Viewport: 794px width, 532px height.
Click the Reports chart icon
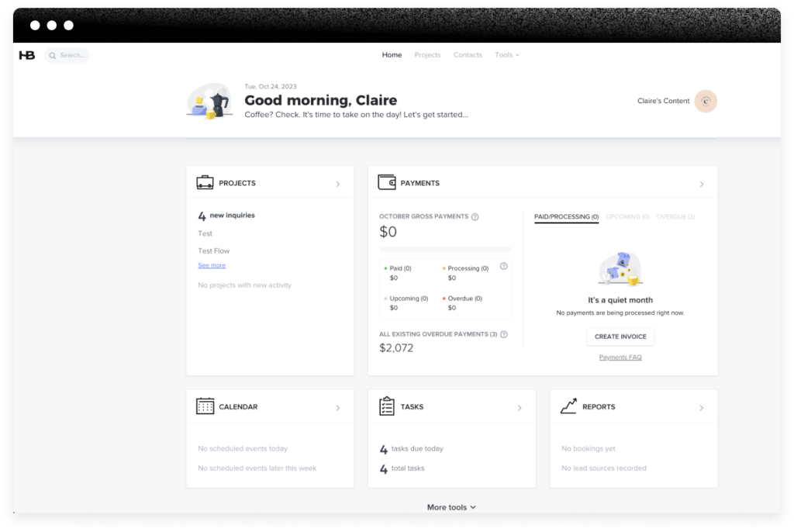coord(568,406)
